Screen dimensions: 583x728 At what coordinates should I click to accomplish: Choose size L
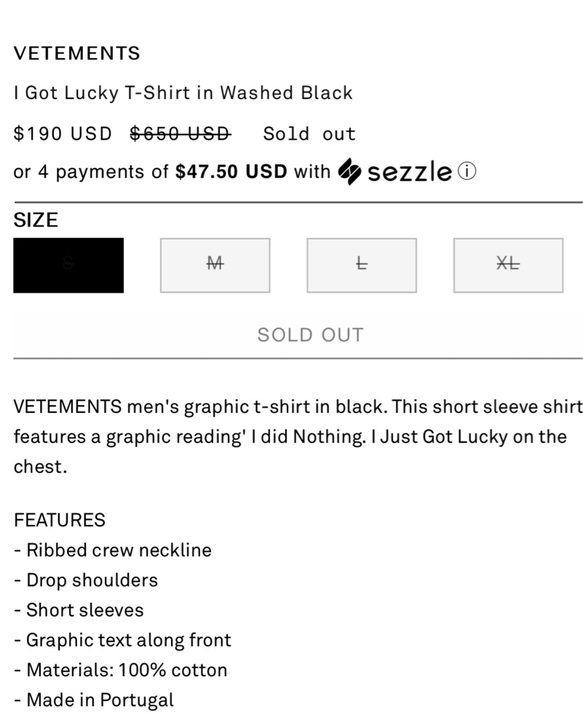[362, 265]
